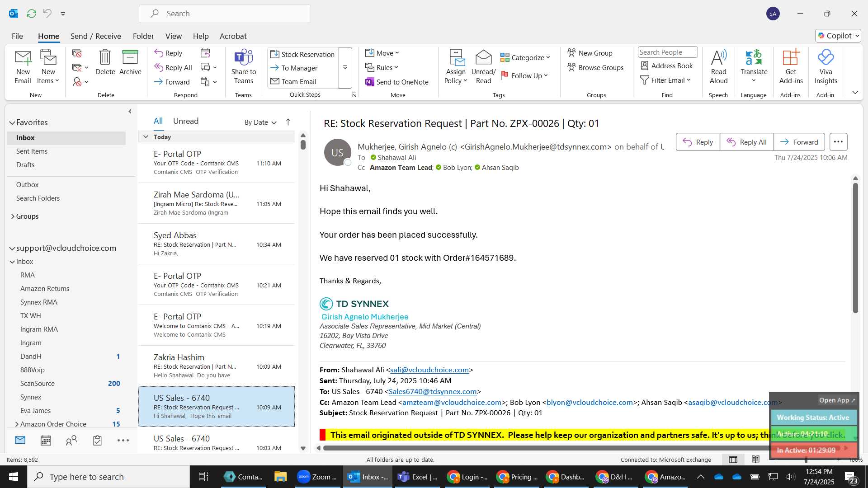Image resolution: width=868 pixels, height=488 pixels.
Task: Expand the Amazon Order Choice folder
Action: point(17,424)
